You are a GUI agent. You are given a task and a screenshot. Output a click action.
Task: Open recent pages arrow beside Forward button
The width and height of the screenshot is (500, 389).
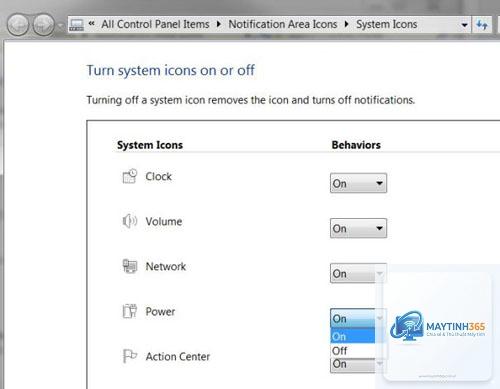tap(60, 25)
